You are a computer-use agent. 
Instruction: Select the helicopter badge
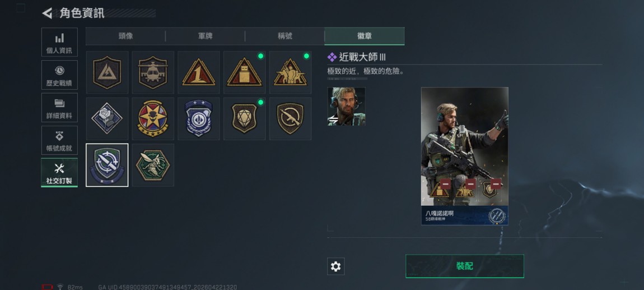pos(153,72)
